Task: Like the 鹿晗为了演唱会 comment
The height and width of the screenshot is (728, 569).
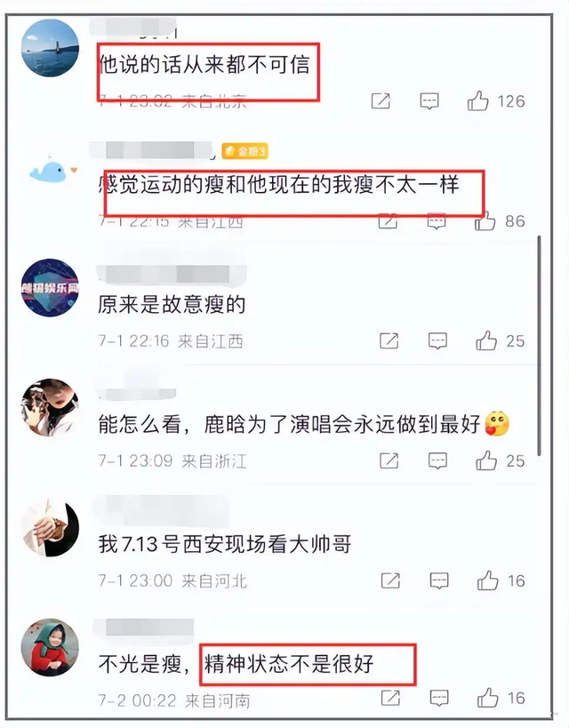Action: (x=486, y=460)
